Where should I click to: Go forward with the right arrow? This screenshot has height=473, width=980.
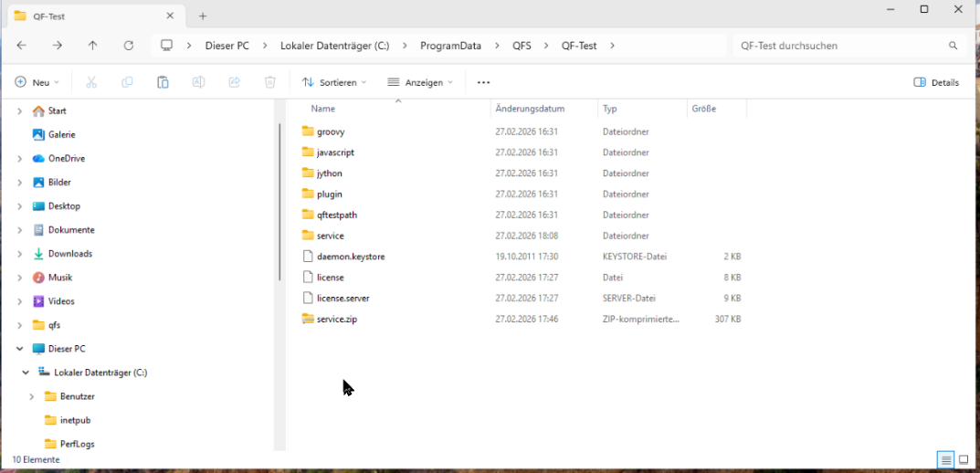57,45
